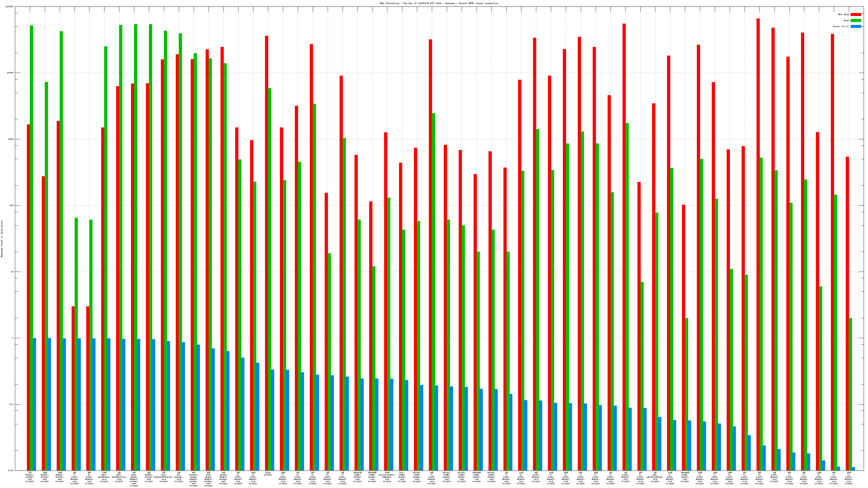Image resolution: width=868 pixels, height=488 pixels.
Task: Click the RBL Statistics chart title
Action: pos(439,3)
